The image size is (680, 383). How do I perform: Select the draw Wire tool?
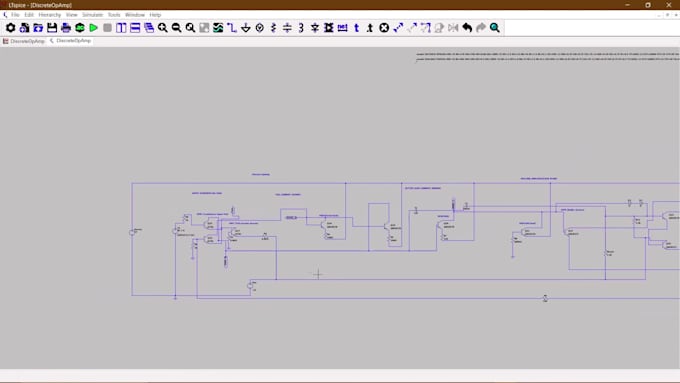tap(232, 28)
